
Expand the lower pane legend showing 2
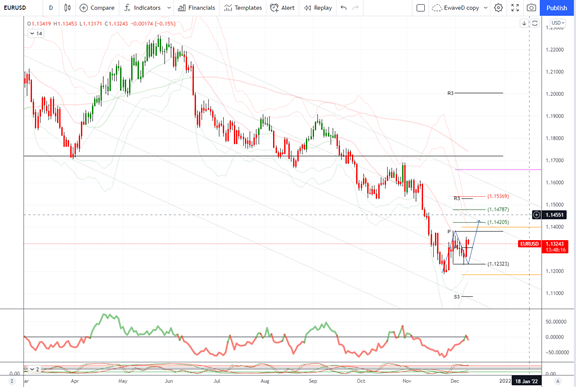click(35, 369)
